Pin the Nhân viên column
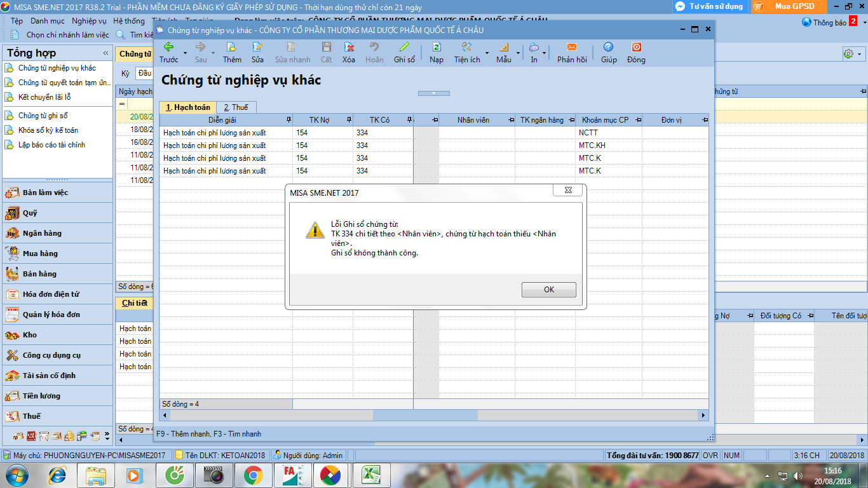 point(511,119)
